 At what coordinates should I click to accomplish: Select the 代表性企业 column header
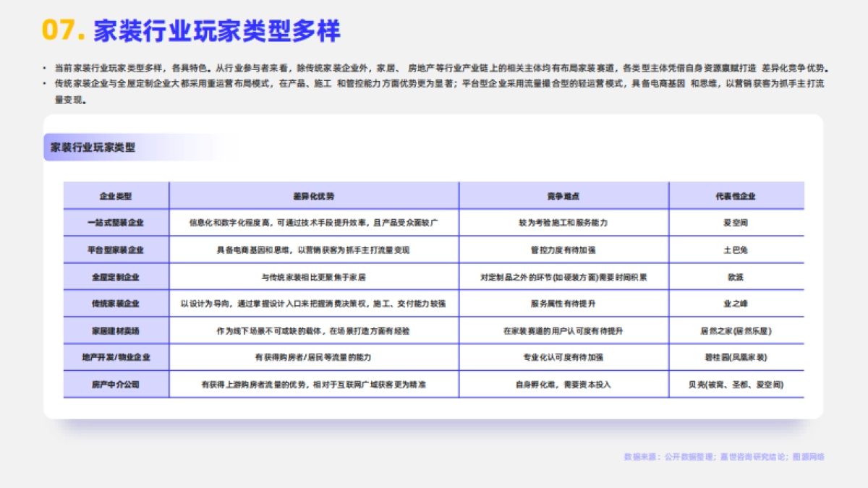(736, 195)
